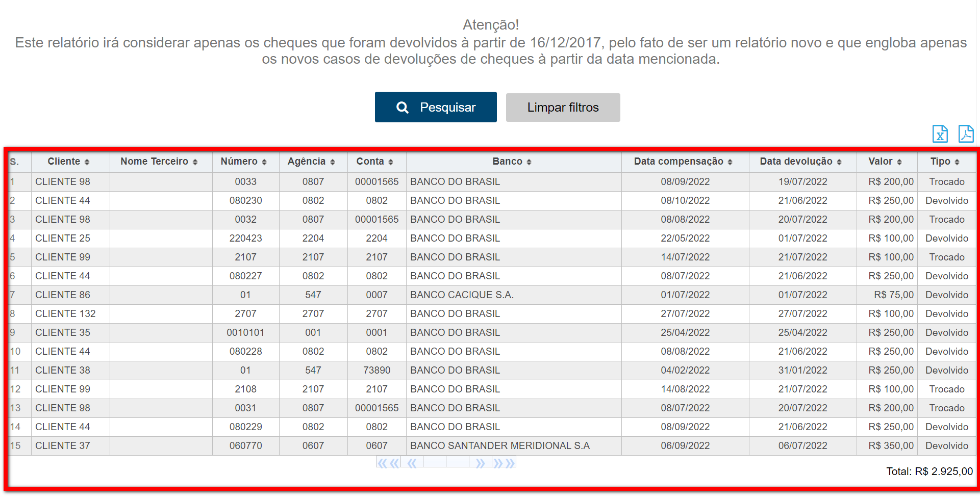Click the Pesquisar search button
The height and width of the screenshot is (501, 980).
436,108
